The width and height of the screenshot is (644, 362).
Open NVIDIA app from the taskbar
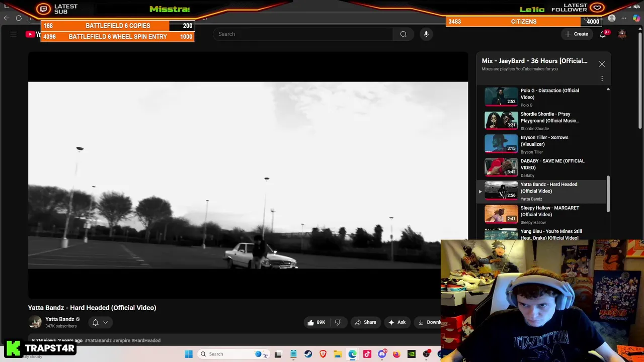(x=412, y=354)
